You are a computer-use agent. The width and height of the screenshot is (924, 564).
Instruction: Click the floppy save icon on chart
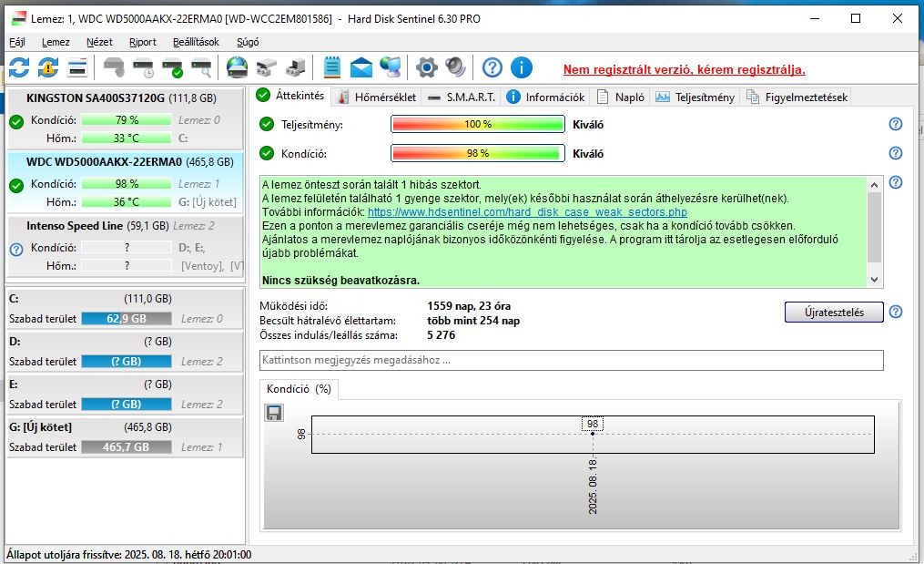tap(274, 413)
